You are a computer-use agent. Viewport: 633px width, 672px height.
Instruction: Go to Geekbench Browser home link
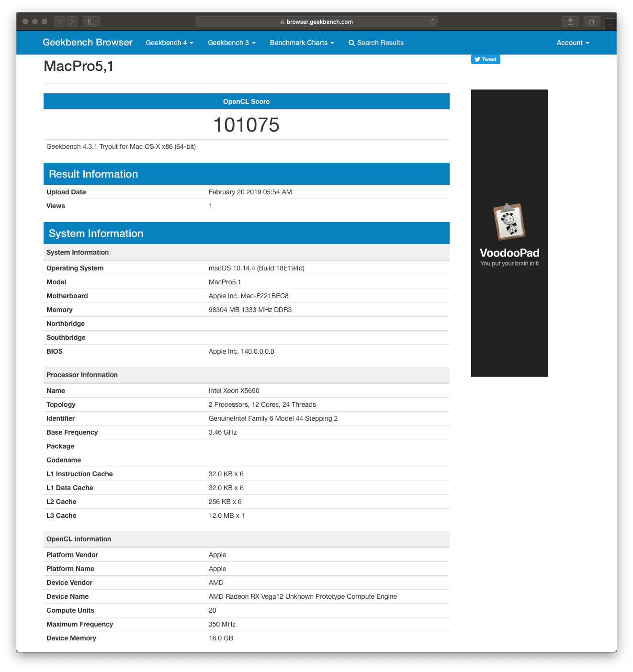(x=88, y=42)
